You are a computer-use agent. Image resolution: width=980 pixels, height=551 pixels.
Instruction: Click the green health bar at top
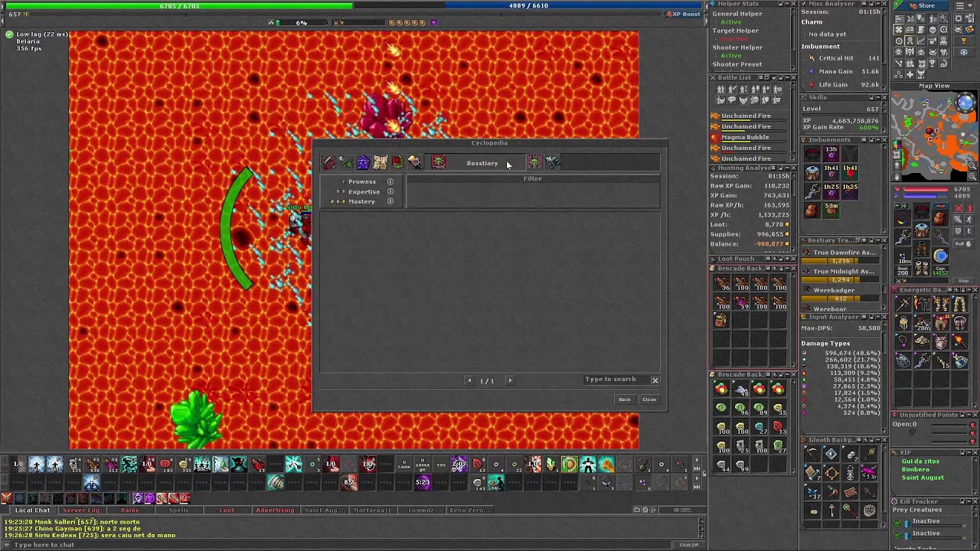click(179, 5)
